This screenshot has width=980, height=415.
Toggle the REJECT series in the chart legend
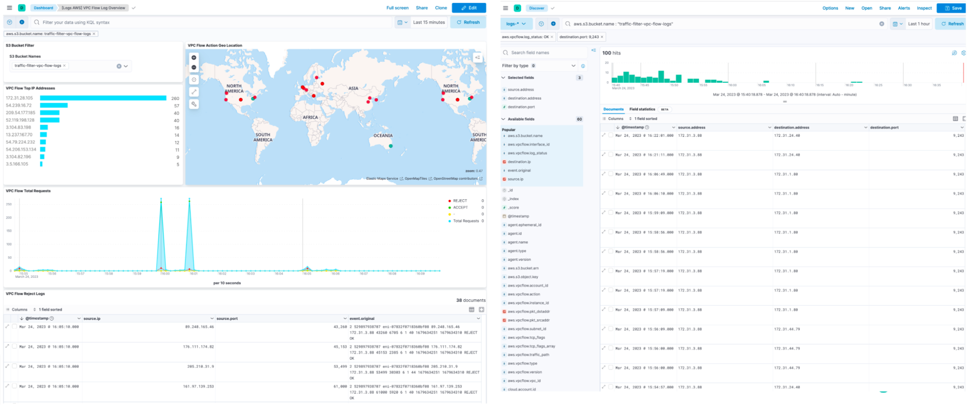[x=460, y=201]
